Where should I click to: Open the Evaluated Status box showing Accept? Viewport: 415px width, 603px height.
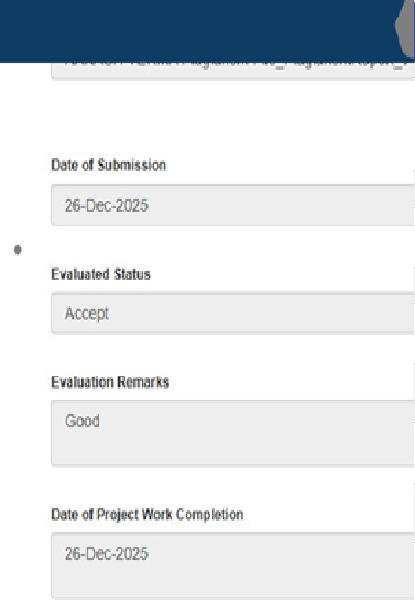(x=233, y=313)
